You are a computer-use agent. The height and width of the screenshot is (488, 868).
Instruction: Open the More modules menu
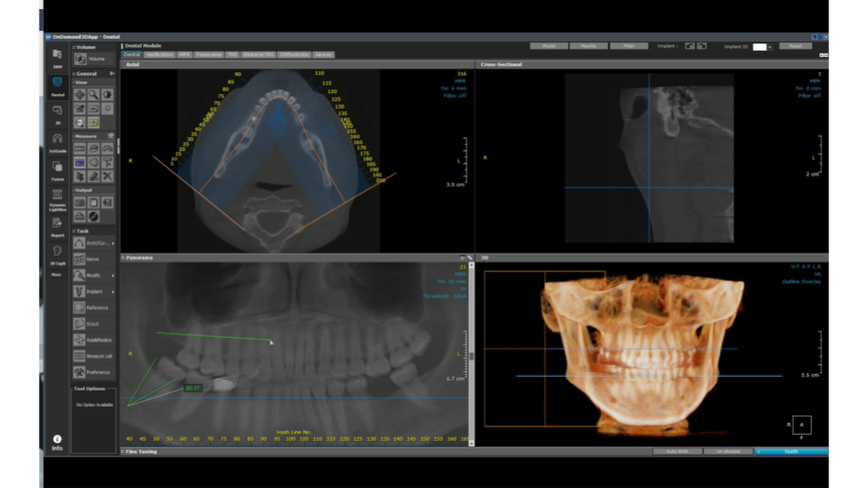pos(56,275)
